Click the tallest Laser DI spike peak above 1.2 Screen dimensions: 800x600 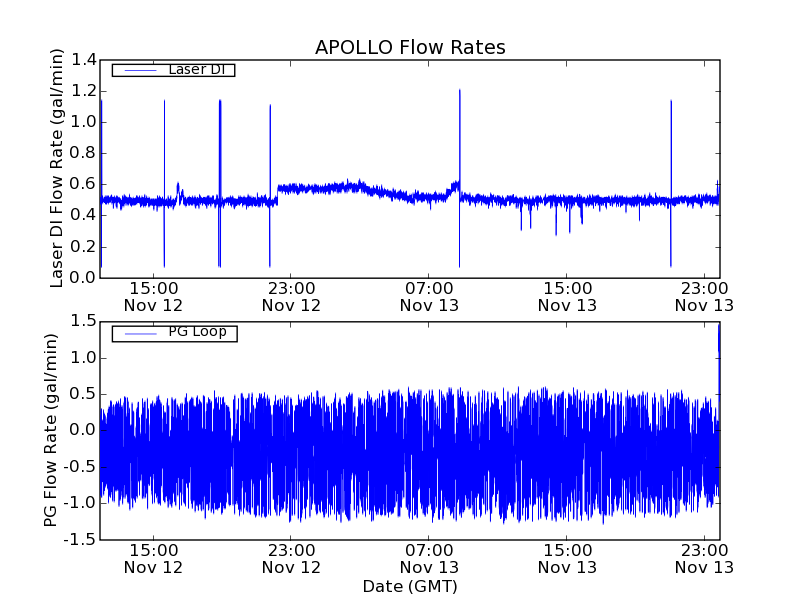(x=460, y=91)
